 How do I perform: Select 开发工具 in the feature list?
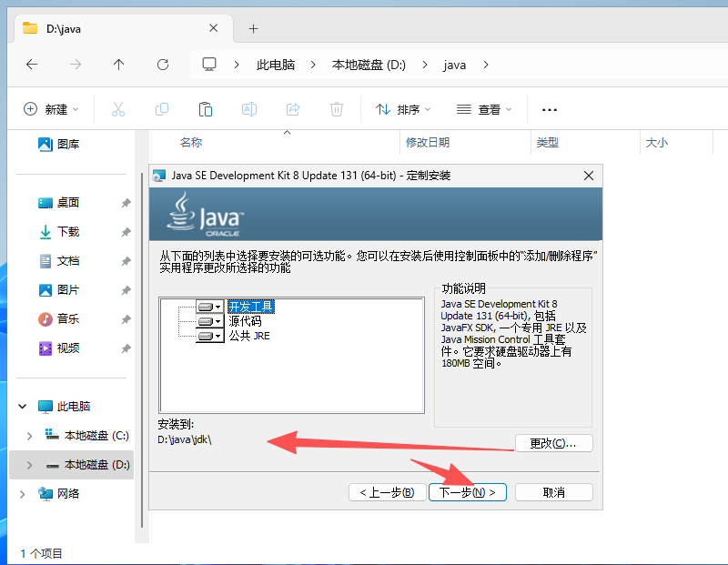[251, 307]
